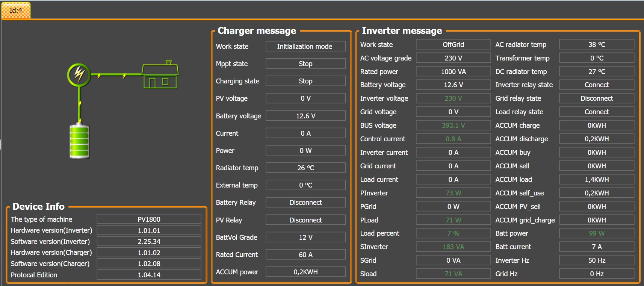644x286 pixels.
Task: Click the inverter Work state OffGrid field
Action: tap(453, 45)
